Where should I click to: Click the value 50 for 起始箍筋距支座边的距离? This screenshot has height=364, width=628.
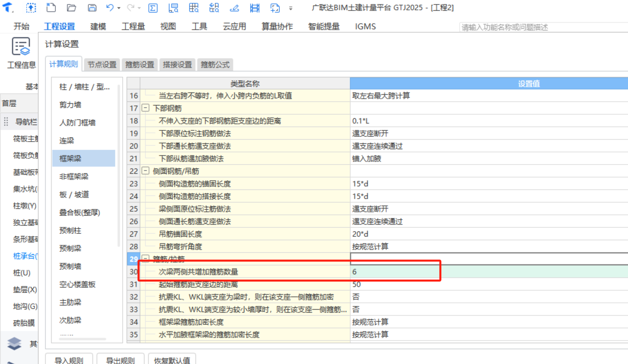coord(489,284)
